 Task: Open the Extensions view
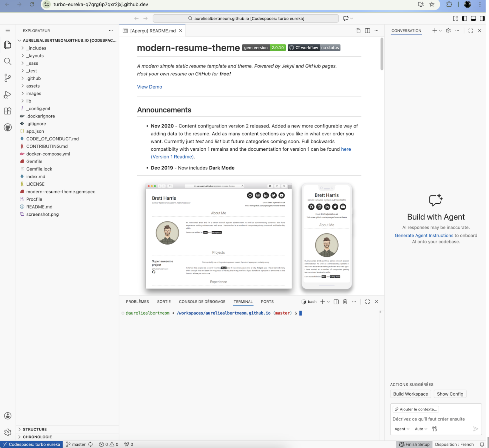point(8,111)
